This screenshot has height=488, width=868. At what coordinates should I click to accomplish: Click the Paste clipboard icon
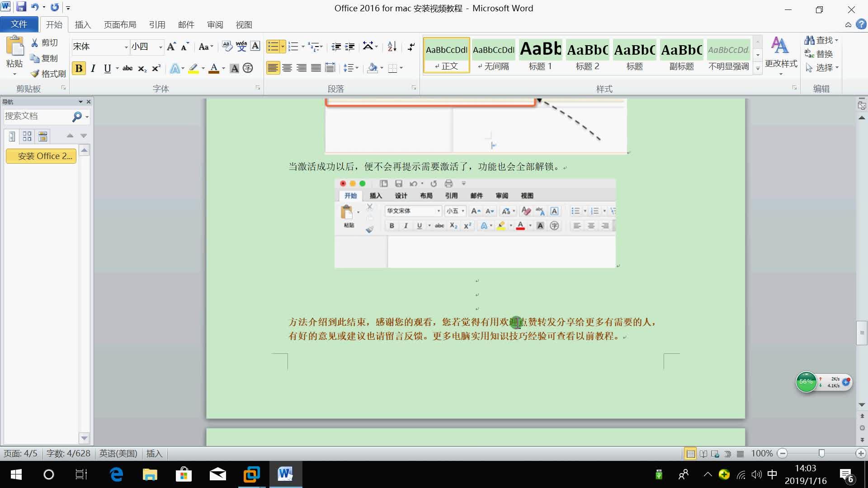coord(14,46)
